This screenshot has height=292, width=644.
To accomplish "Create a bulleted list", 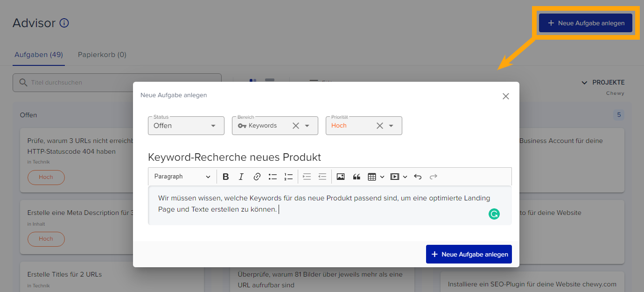I will point(273,177).
